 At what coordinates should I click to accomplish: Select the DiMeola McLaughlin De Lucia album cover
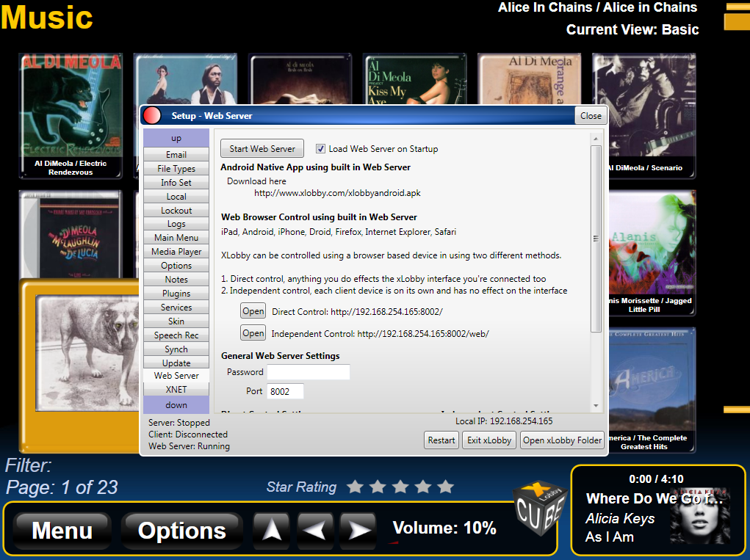point(71,234)
